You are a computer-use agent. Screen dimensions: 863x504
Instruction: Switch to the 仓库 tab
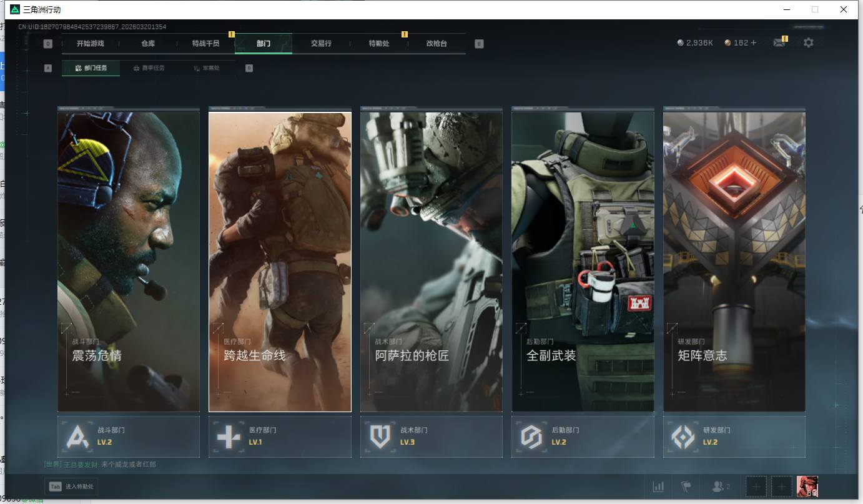(x=148, y=44)
